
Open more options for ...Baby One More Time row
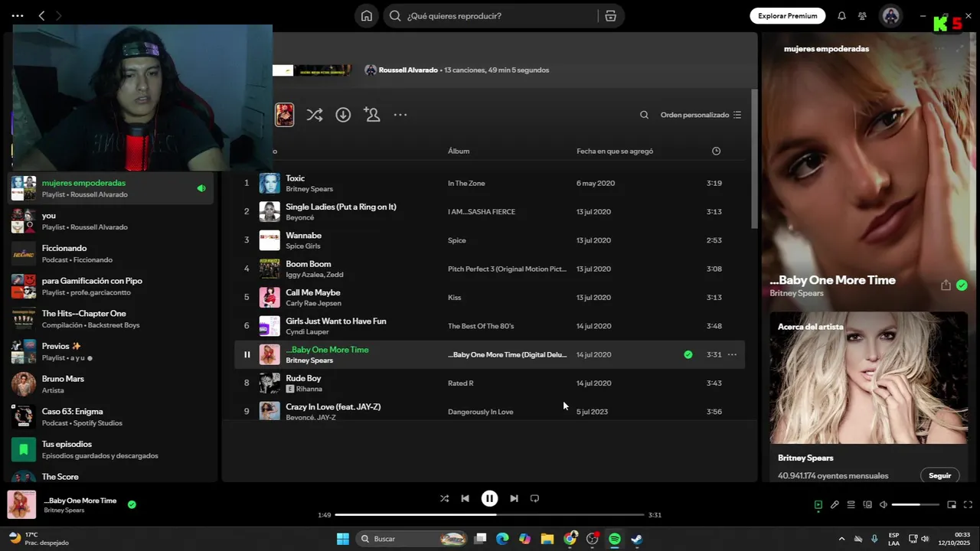732,354
